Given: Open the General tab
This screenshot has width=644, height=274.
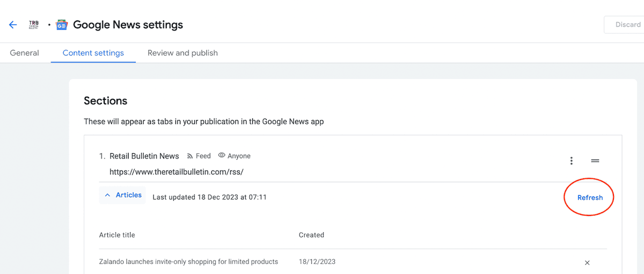Looking at the screenshot, I should [x=25, y=53].
